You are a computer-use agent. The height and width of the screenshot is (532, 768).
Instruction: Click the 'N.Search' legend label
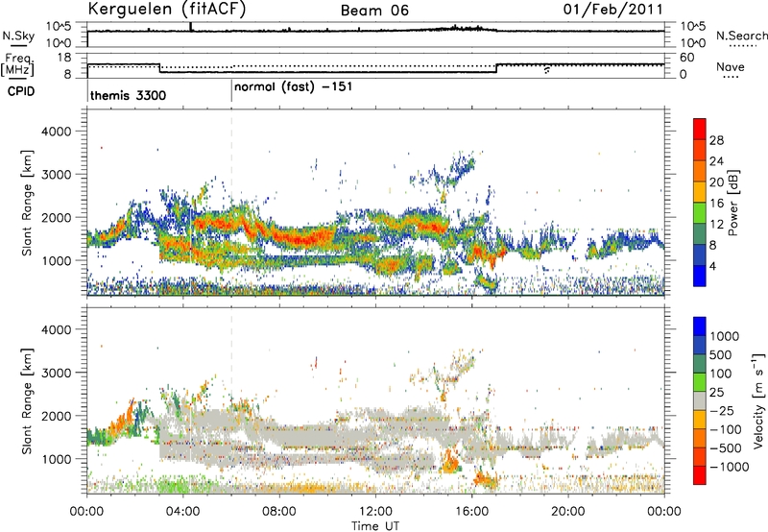(x=742, y=36)
